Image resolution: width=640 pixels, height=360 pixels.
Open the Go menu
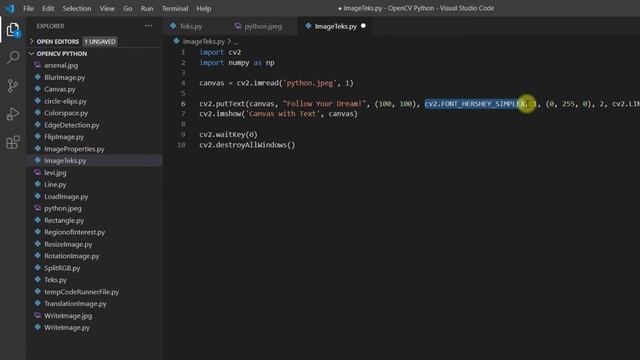point(128,8)
